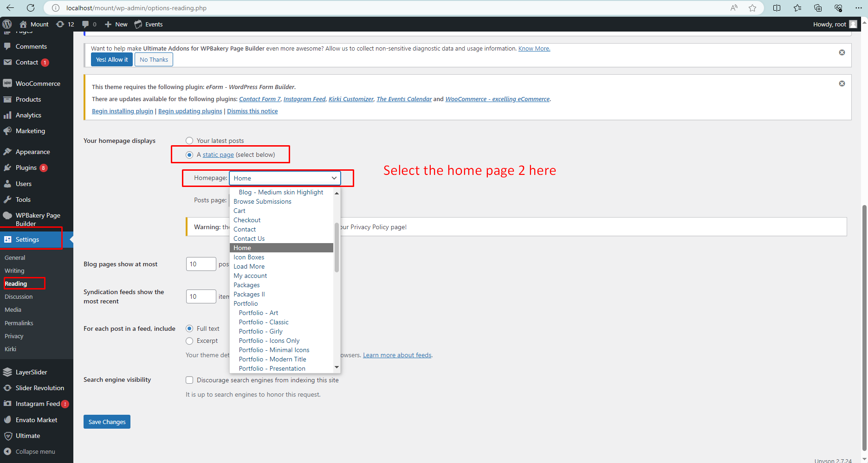Open split screen icon in browser toolbar
This screenshot has height=463, width=868.
(777, 8)
